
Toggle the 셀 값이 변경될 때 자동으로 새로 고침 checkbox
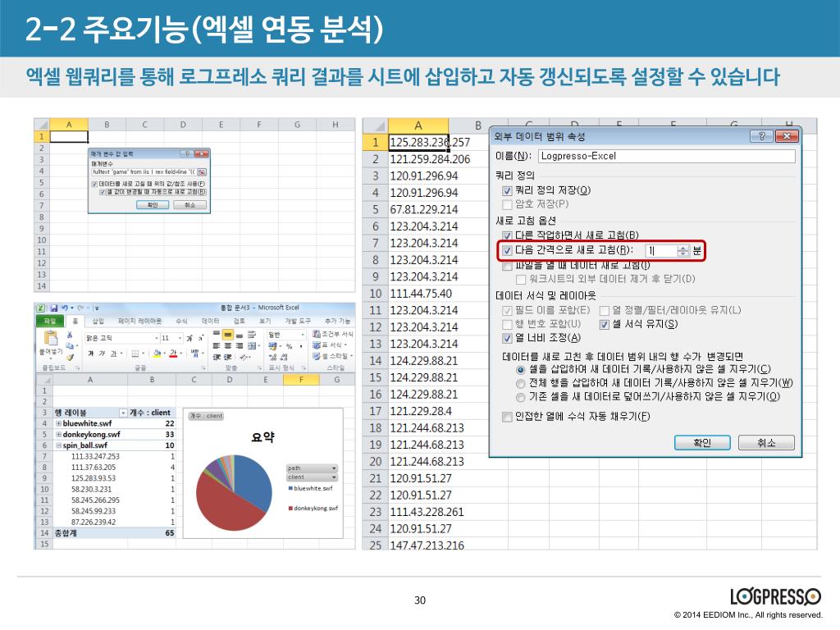[x=103, y=192]
